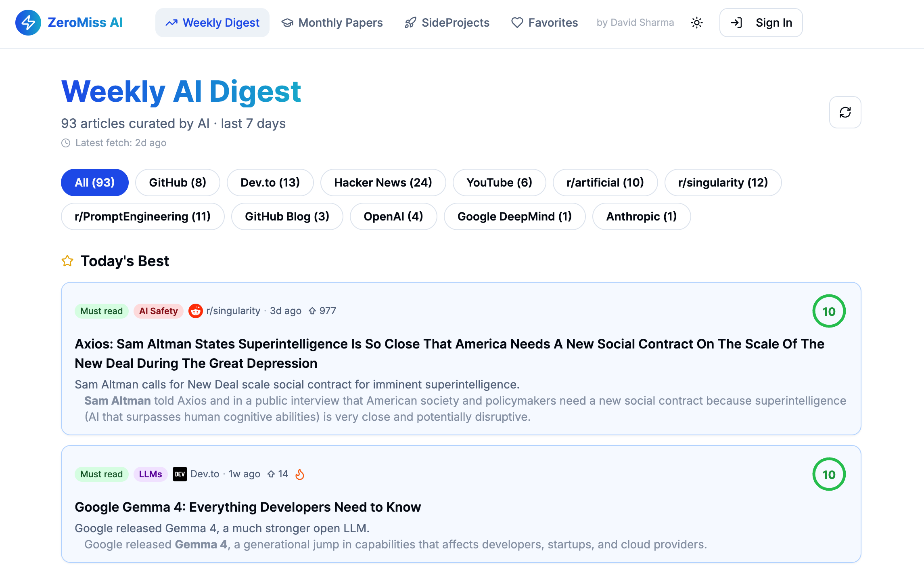This screenshot has height=571, width=924.
Task: Click the ZeroMiss AI lightning logo
Action: click(x=28, y=23)
